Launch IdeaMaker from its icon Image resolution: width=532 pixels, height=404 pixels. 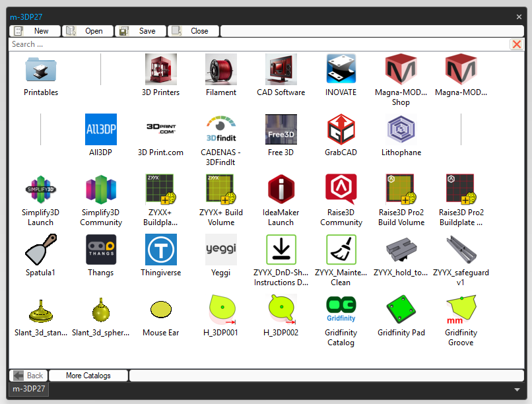click(x=281, y=189)
